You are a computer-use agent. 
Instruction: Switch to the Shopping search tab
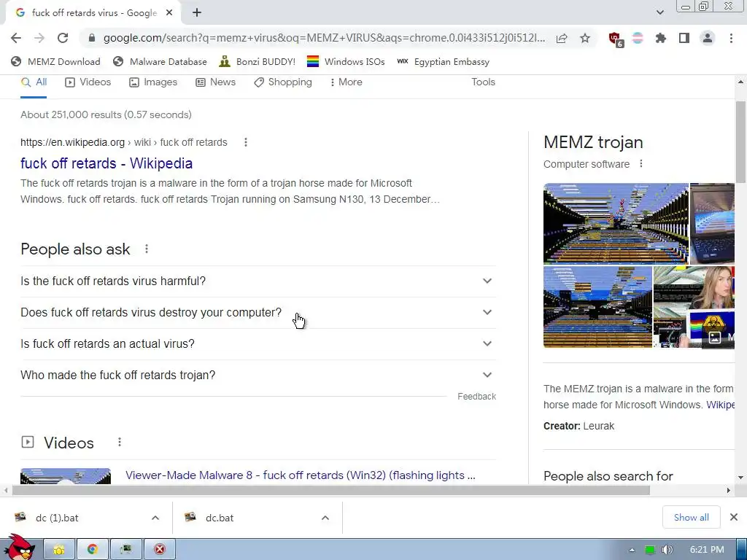(x=283, y=82)
